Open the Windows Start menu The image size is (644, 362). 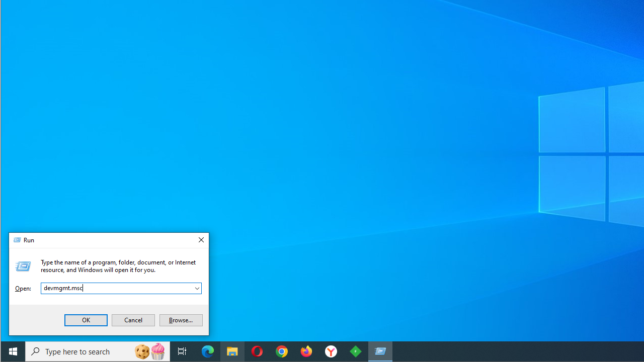[x=13, y=351]
